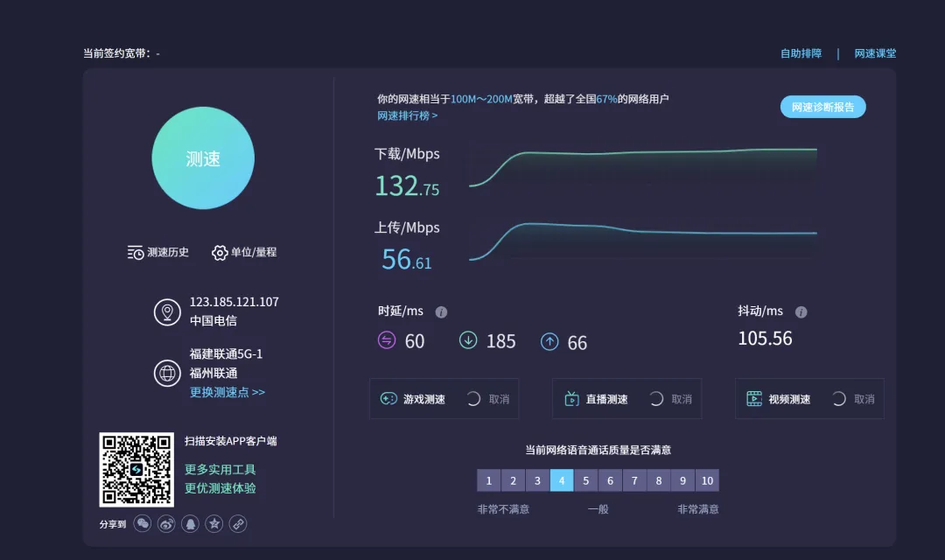The image size is (945, 560).
Task: Open 网速排行榜 > ranking link
Action: click(408, 115)
